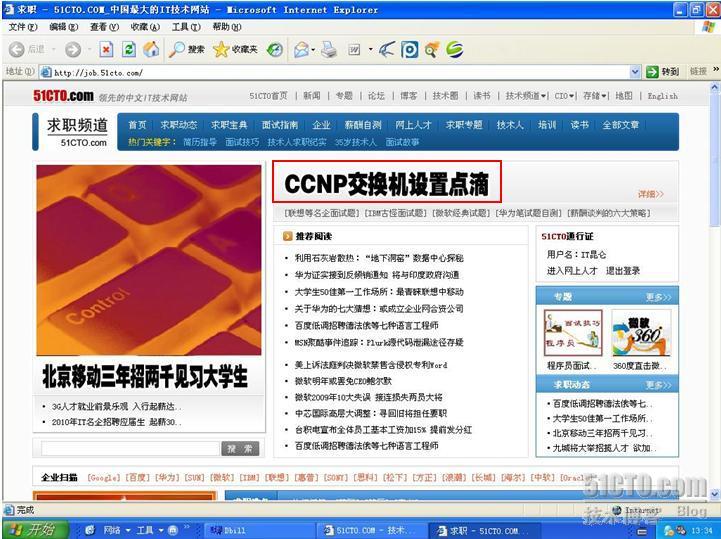Open dropdown arrow next to Back button
The image size is (721, 539).
coord(54,49)
